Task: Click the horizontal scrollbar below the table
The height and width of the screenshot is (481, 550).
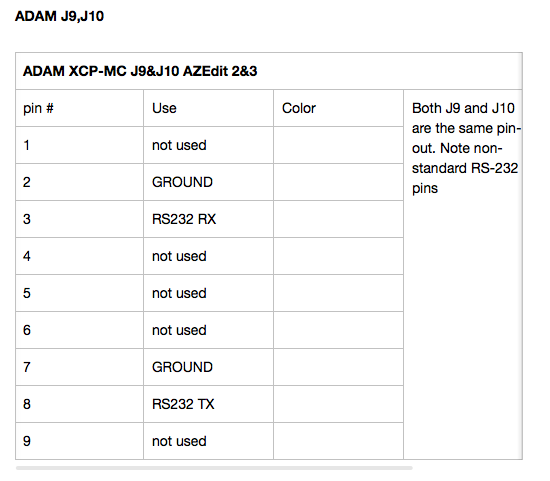Action: pyautogui.click(x=214, y=468)
